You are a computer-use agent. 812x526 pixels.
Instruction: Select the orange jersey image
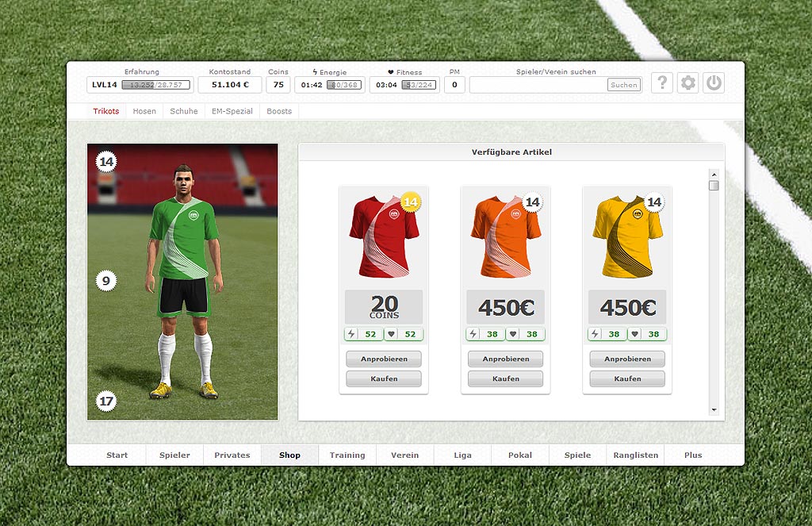[x=505, y=236]
